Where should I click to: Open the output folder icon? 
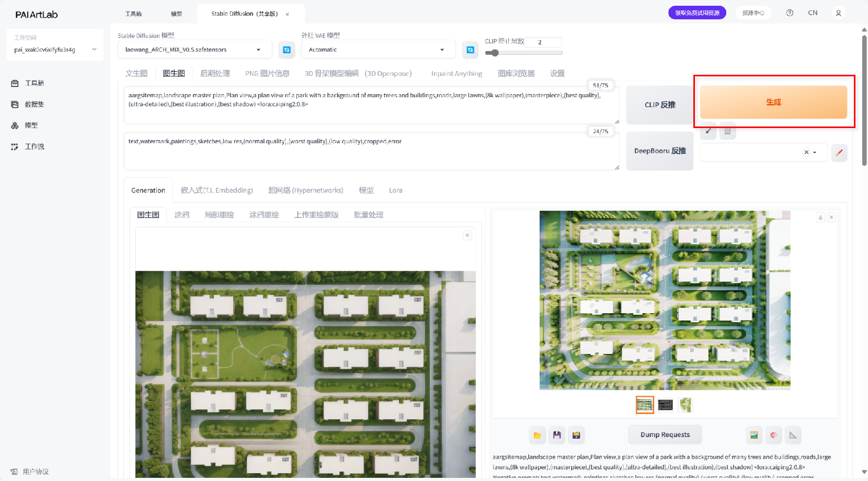(x=537, y=435)
